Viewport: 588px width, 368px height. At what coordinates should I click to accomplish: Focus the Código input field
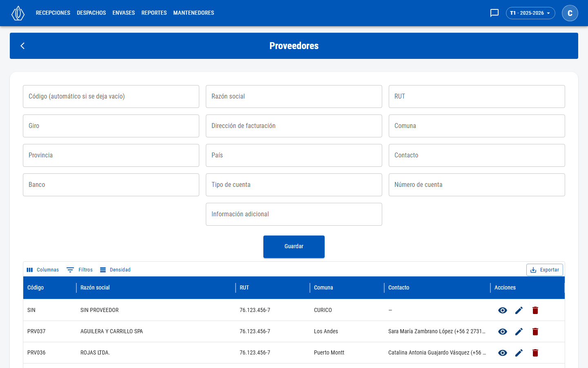pyautogui.click(x=111, y=96)
